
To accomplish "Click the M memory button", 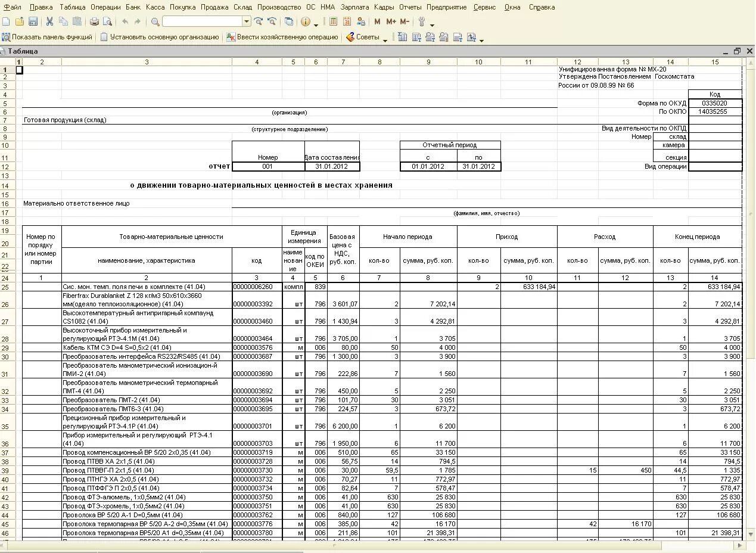I will (377, 21).
